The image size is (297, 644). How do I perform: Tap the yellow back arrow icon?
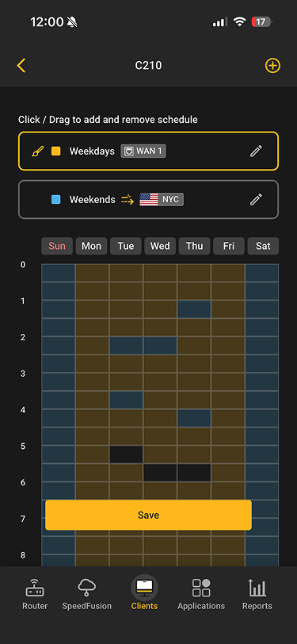[x=21, y=66]
